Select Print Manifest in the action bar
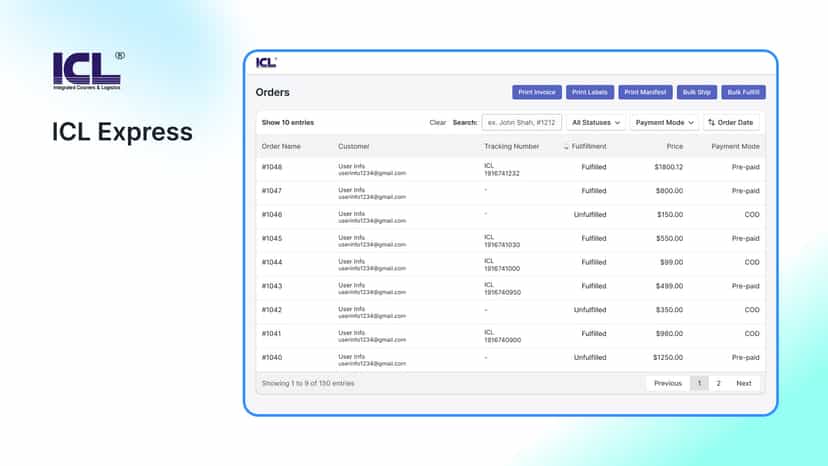The image size is (828, 466). (x=645, y=92)
